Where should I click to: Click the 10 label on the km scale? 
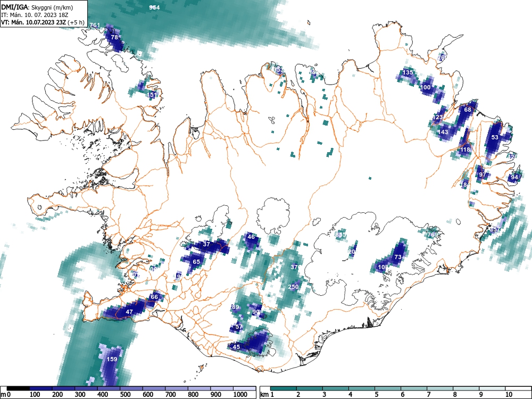tap(509, 395)
